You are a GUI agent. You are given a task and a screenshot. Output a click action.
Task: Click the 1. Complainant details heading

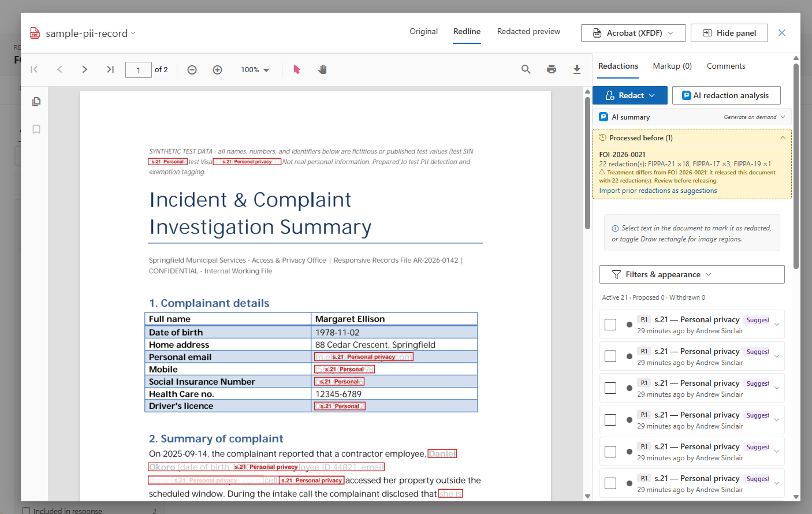tap(209, 303)
